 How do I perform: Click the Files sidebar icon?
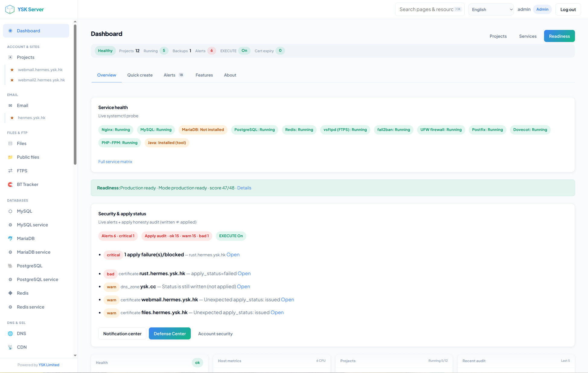(x=10, y=143)
